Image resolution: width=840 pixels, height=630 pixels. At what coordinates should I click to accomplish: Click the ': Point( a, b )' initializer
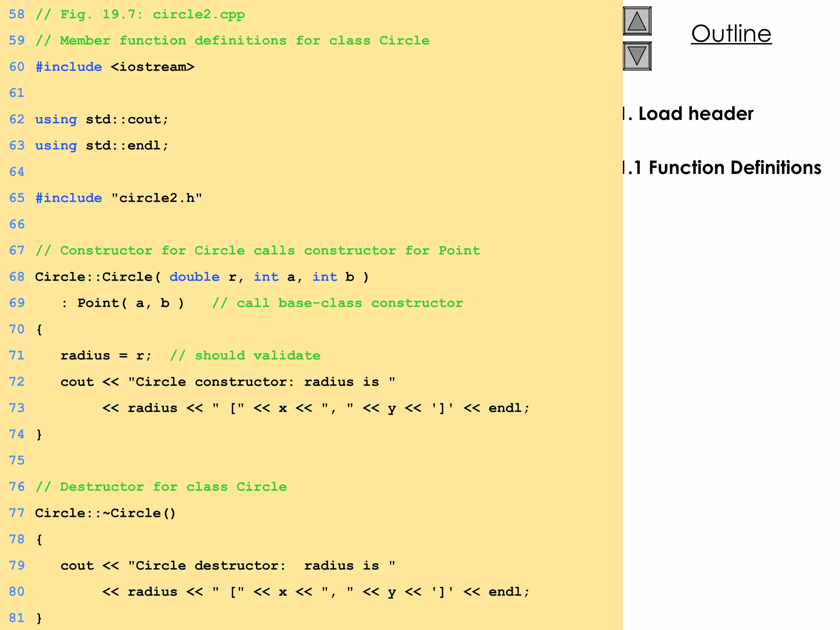122,303
